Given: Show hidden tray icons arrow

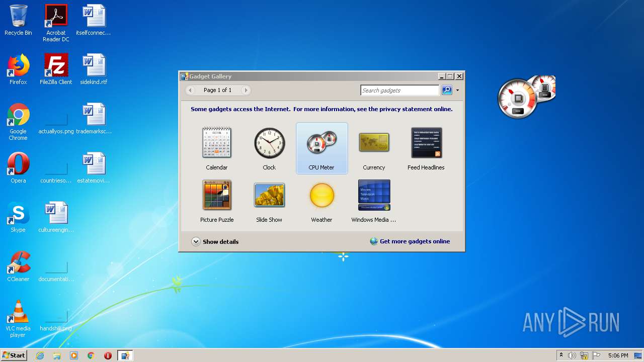Looking at the screenshot, I should tap(561, 355).
